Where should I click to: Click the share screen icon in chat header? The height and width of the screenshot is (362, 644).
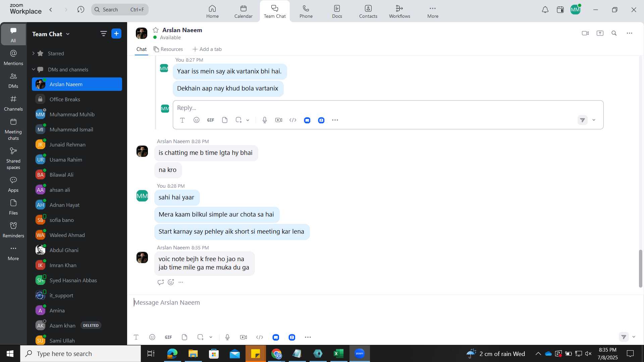(x=600, y=33)
